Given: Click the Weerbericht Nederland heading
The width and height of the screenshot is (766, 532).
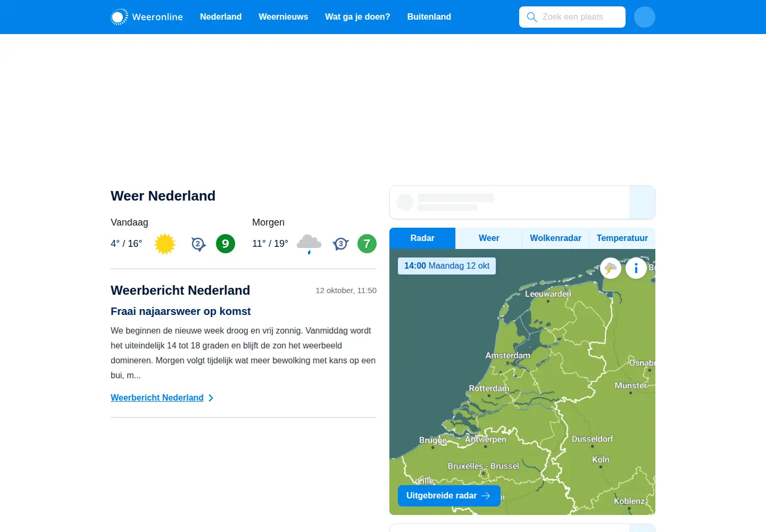Looking at the screenshot, I should click(180, 290).
